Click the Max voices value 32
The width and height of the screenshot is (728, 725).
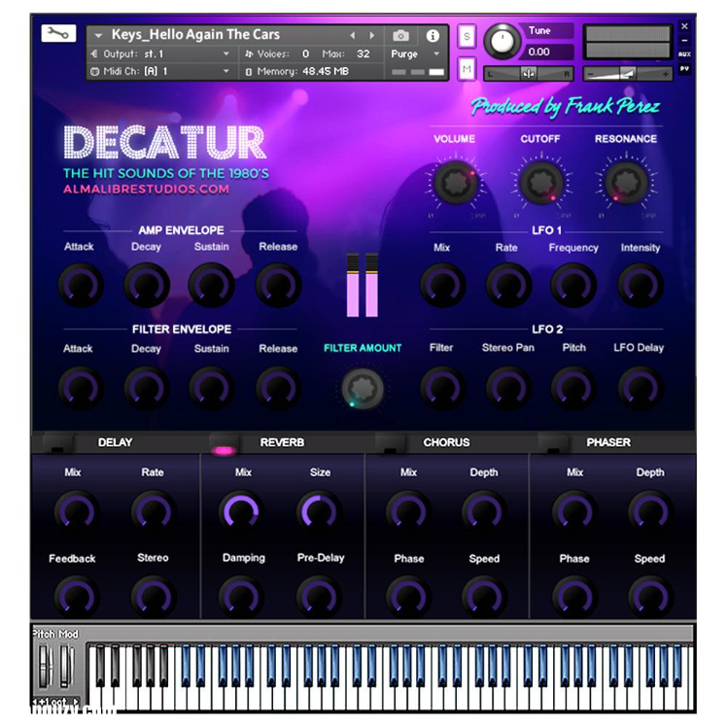pyautogui.click(x=364, y=54)
